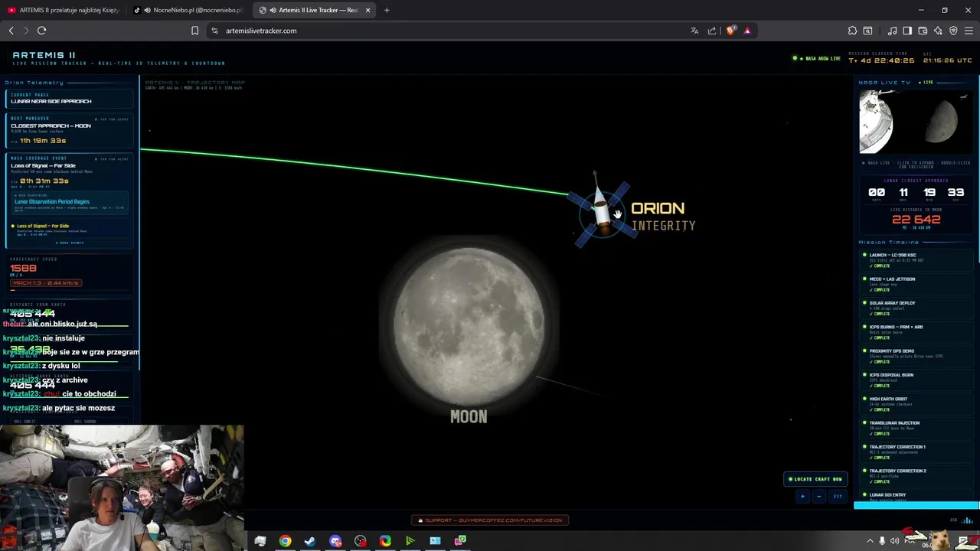The image size is (980, 551).
Task: Open the volume speaker icon in system tray
Action: 894,541
